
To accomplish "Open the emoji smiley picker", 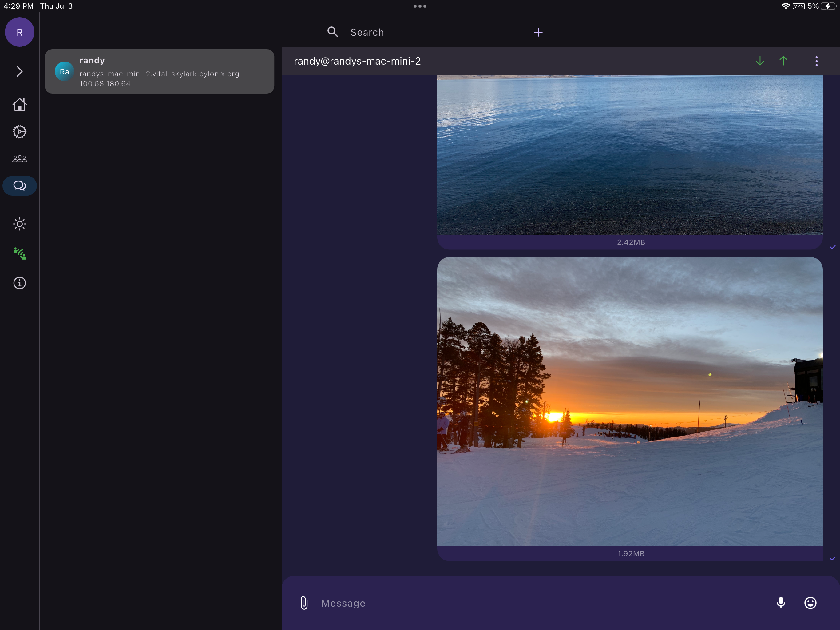I will point(810,603).
